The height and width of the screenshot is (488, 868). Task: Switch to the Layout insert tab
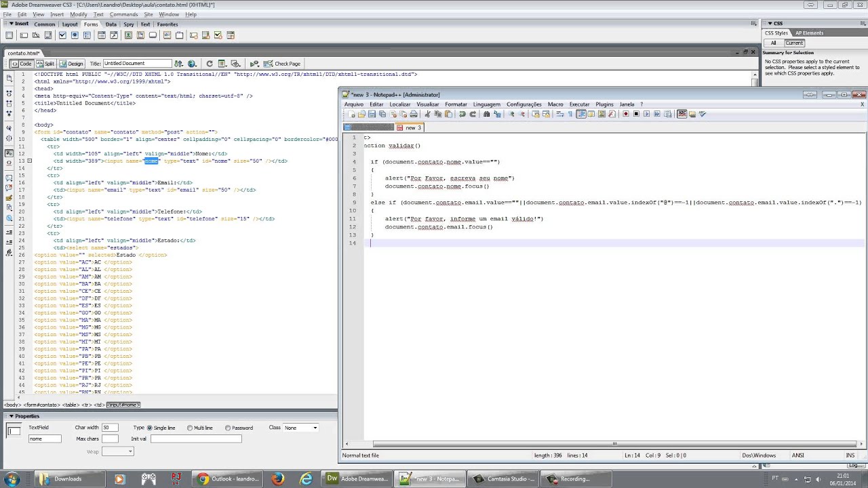69,24
